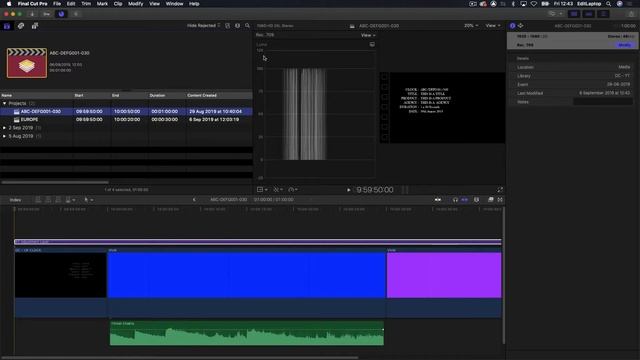Expand the 2 Sep 2019 group
This screenshot has height=360, width=640.
click(x=4, y=128)
